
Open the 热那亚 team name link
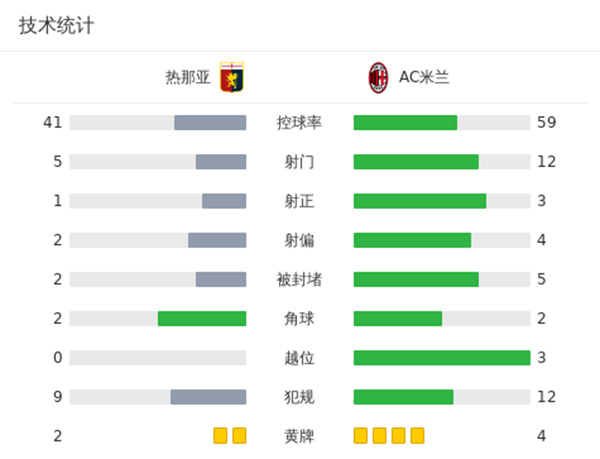pos(188,77)
